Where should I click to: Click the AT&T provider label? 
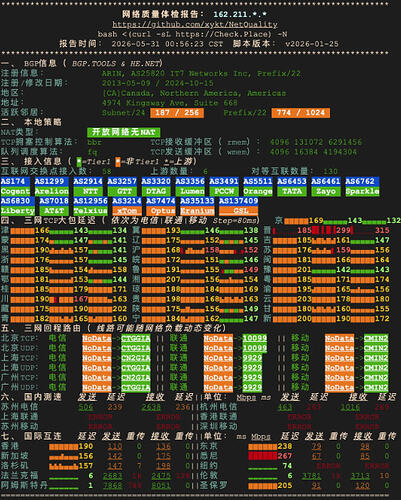pyautogui.click(x=54, y=211)
